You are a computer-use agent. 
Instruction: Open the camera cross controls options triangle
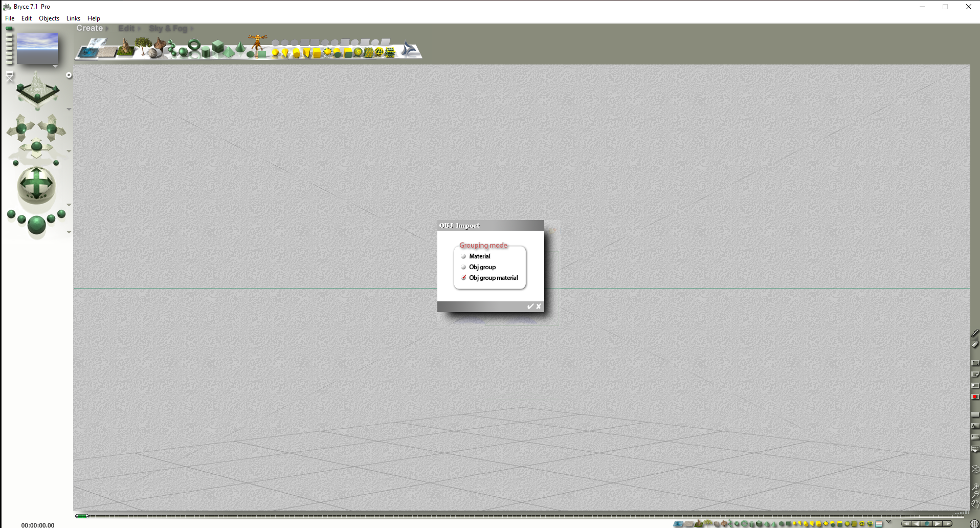(69, 151)
